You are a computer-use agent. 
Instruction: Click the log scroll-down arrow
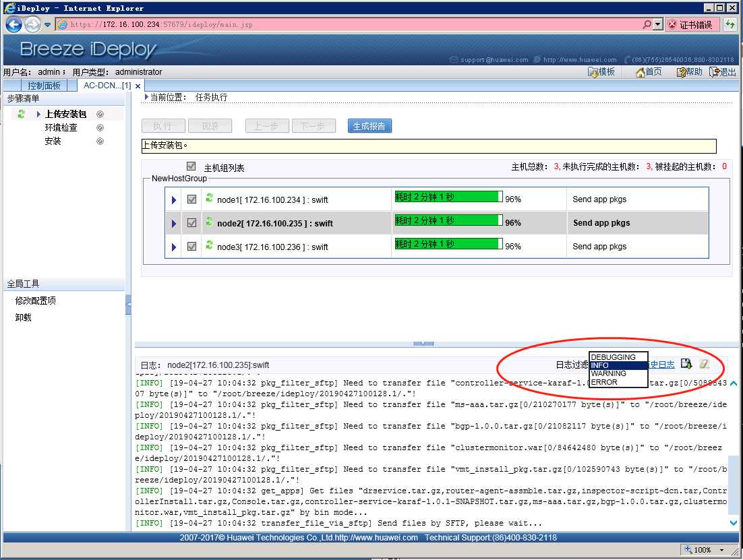(733, 523)
